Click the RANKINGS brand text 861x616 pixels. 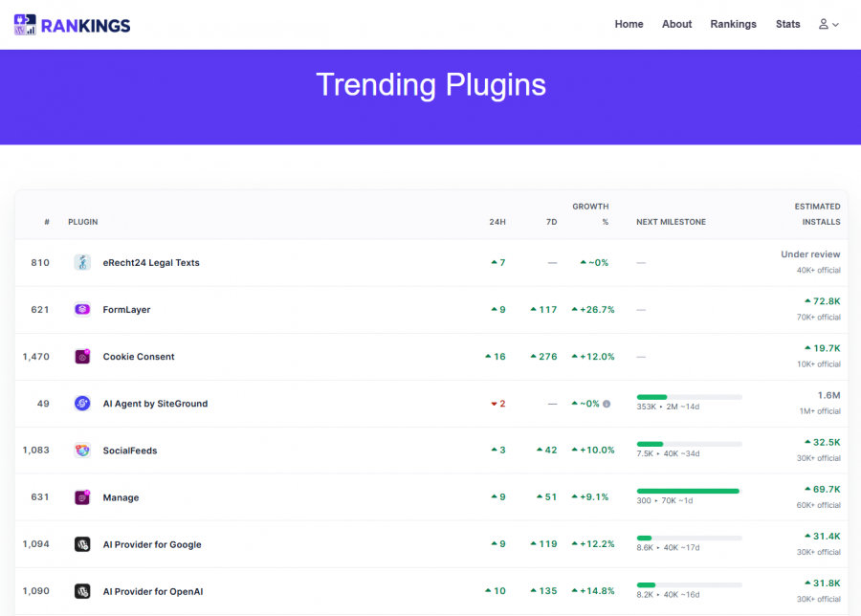[86, 26]
